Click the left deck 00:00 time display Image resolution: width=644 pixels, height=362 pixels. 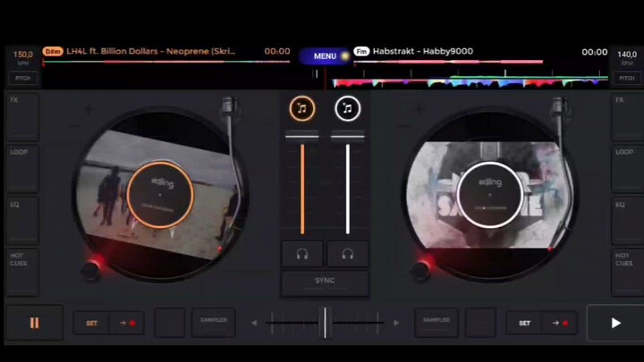tap(277, 51)
